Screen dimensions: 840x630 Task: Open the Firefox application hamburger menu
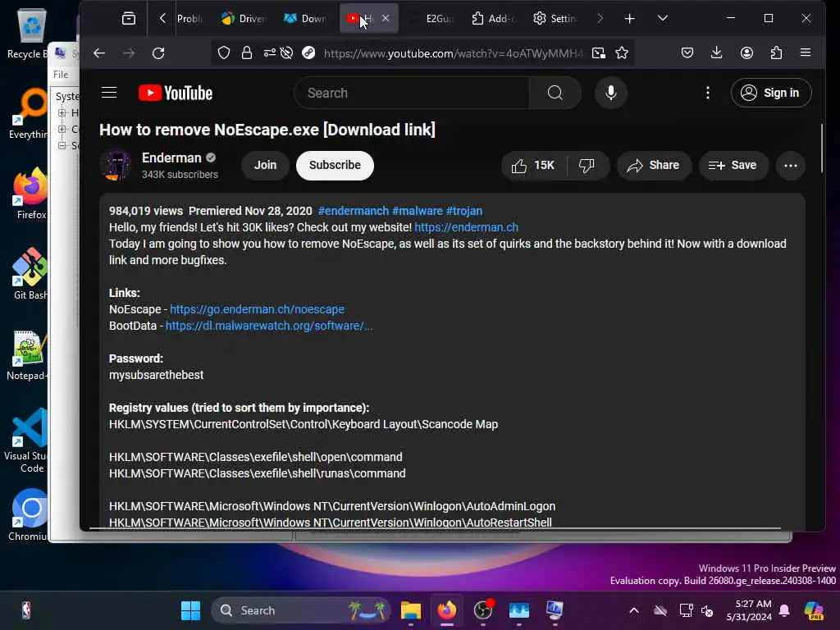click(x=806, y=52)
